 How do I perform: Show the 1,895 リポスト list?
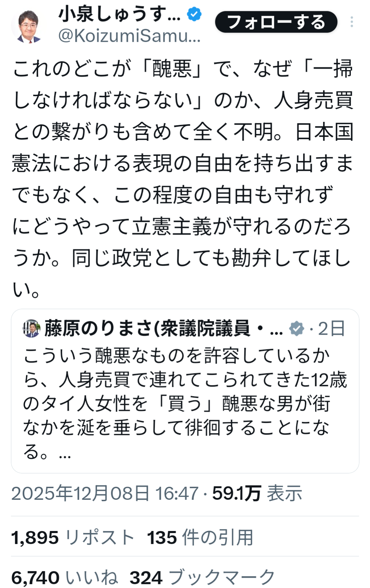pyautogui.click(x=73, y=537)
